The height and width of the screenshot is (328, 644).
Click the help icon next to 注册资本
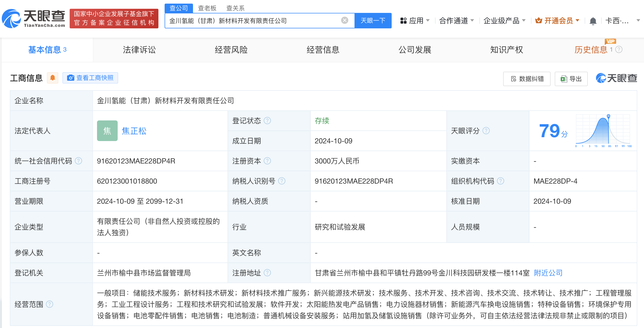268,161
